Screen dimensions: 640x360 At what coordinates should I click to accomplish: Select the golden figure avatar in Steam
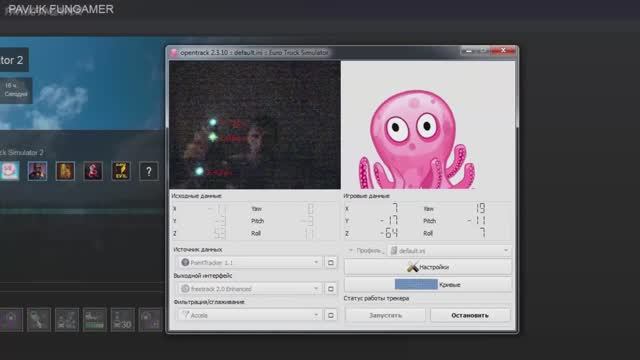[65, 171]
